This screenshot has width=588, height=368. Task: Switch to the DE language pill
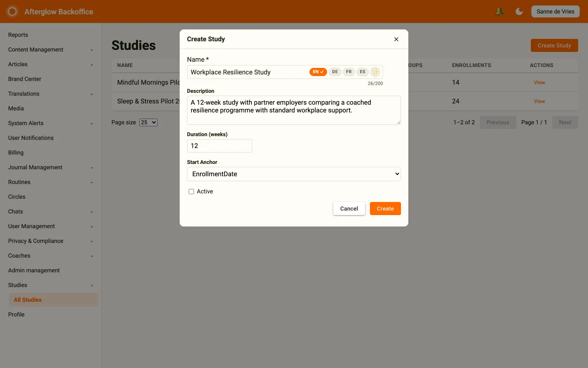coord(335,72)
